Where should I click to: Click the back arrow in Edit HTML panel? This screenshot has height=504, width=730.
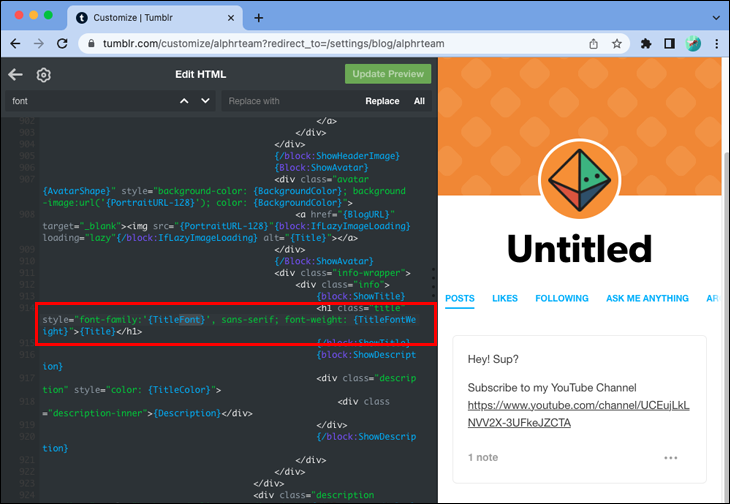(x=15, y=74)
